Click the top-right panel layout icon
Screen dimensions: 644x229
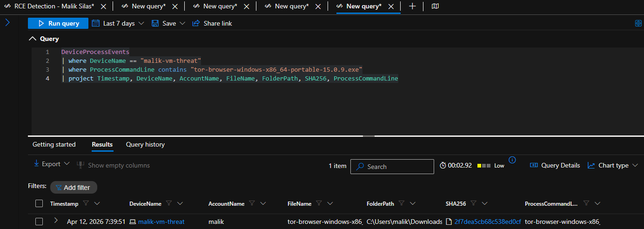pos(638,23)
